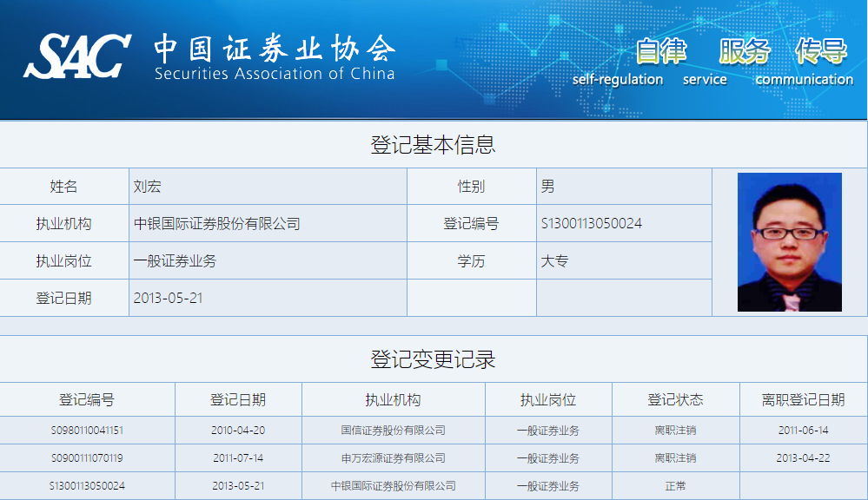The height and width of the screenshot is (500, 868).
Task: Click the 正常 status cell
Action: point(675,486)
